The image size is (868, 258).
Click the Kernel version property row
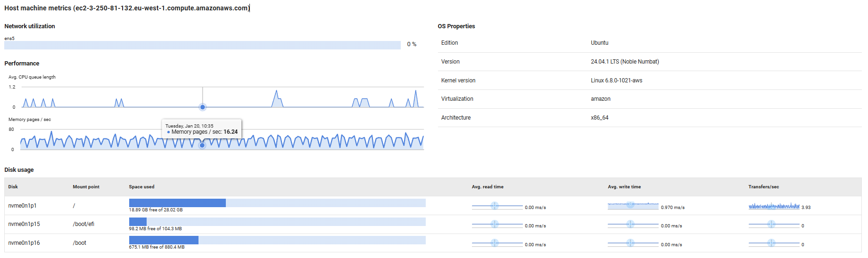(x=649, y=81)
